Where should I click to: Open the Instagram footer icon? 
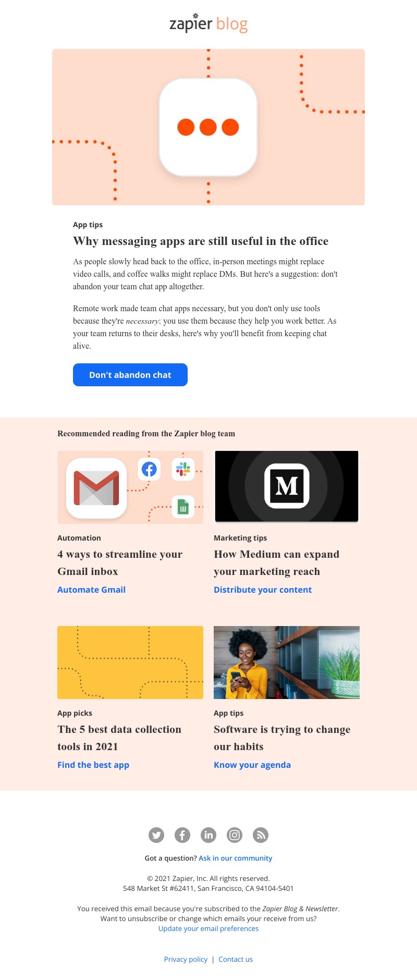coord(235,835)
